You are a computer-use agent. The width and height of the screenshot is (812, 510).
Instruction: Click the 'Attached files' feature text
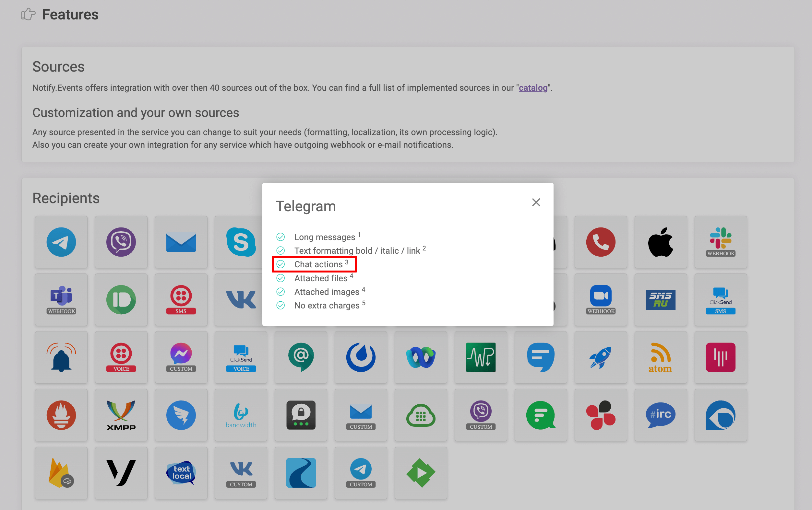click(321, 278)
